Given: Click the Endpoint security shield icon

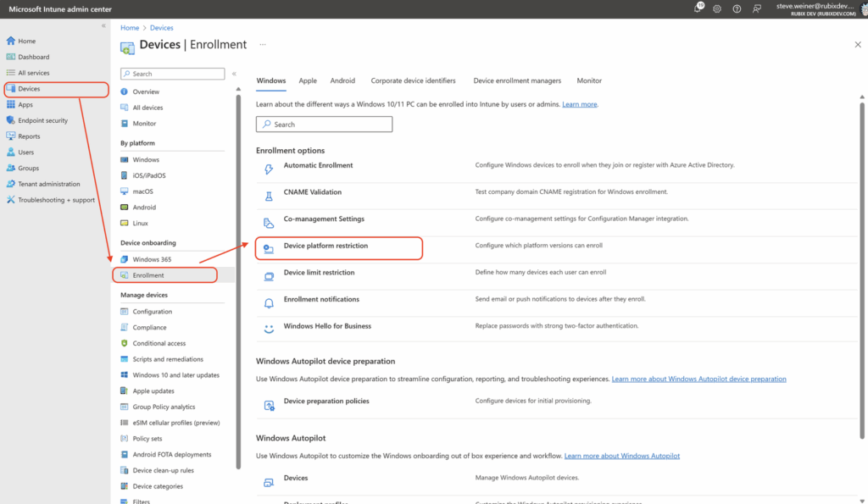Looking at the screenshot, I should (10, 120).
